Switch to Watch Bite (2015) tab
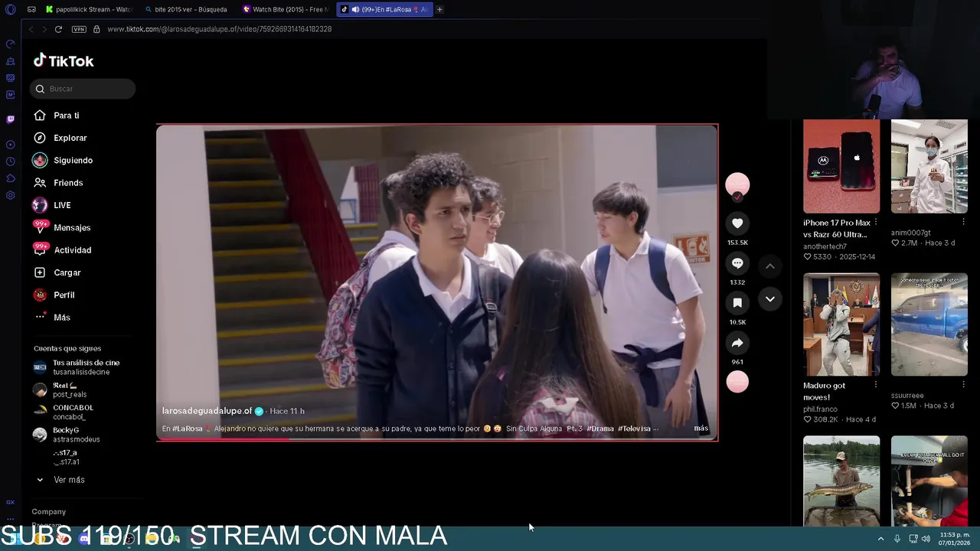The width and height of the screenshot is (980, 551). click(x=285, y=9)
